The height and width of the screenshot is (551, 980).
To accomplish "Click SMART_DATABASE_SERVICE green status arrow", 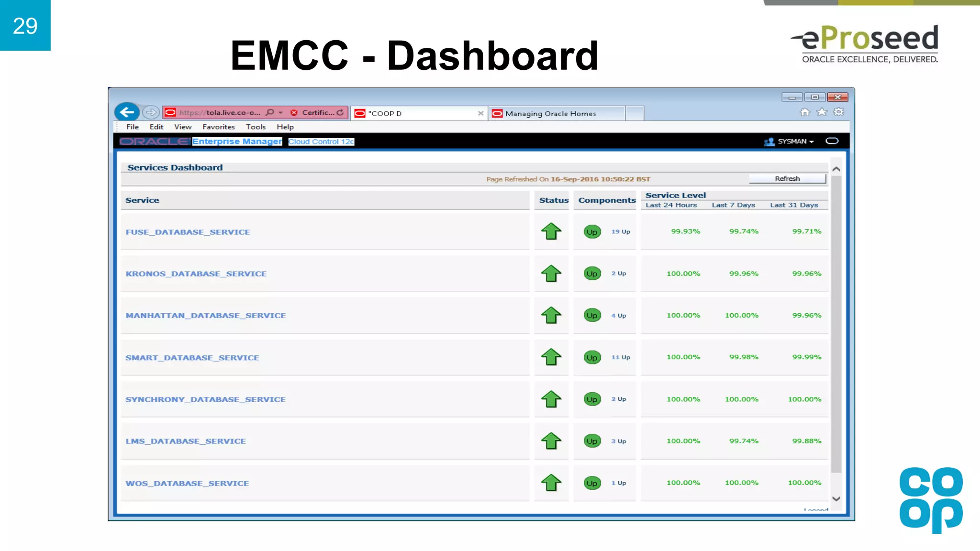I will pyautogui.click(x=551, y=357).
